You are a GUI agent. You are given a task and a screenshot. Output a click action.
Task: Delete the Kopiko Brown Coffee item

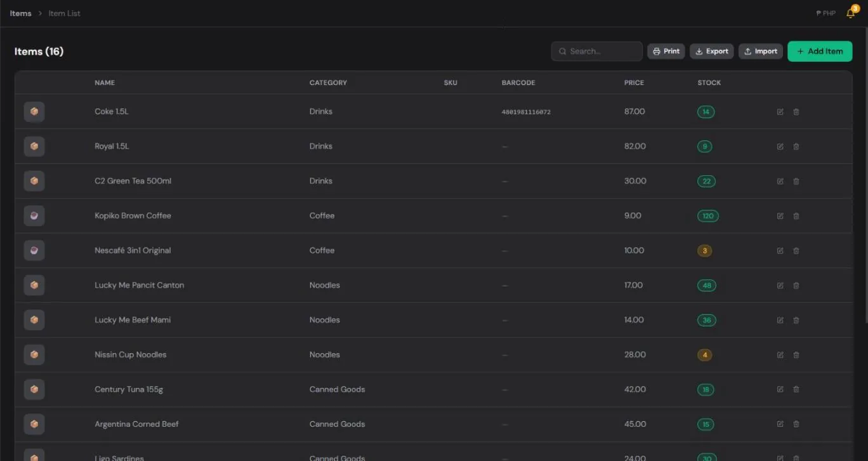796,216
